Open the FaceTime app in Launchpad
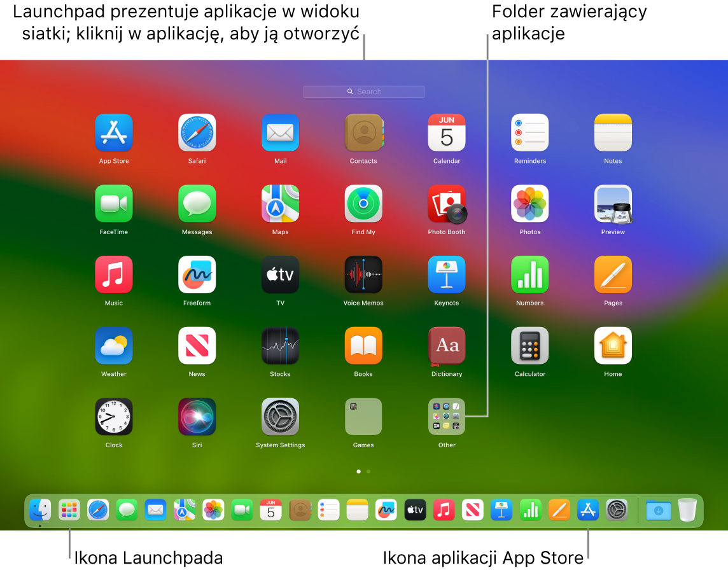Screen dimensions: 728x570 tap(114, 204)
